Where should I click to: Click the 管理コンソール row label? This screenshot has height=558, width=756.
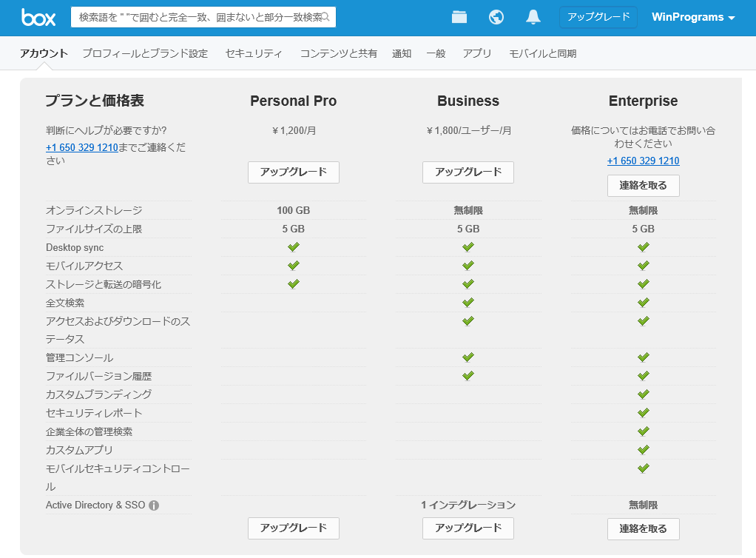coord(80,358)
